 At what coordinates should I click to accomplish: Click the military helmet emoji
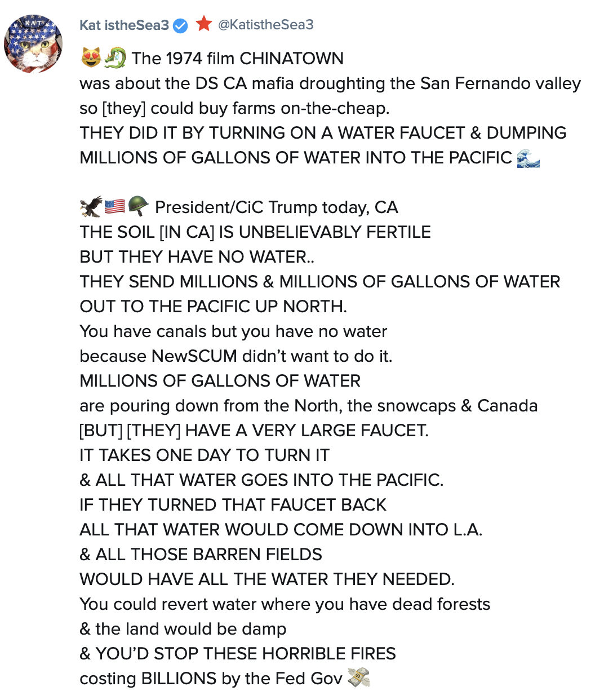[138, 206]
